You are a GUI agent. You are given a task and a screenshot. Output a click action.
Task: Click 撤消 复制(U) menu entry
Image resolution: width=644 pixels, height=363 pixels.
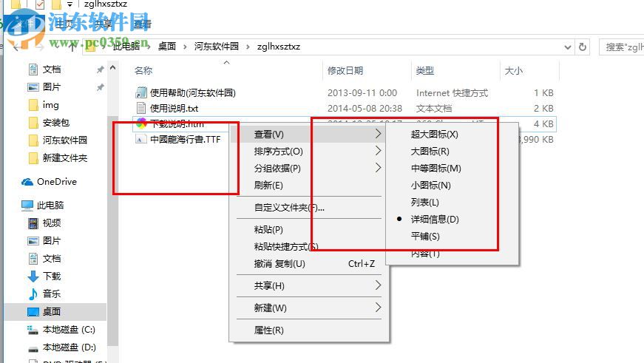[279, 264]
